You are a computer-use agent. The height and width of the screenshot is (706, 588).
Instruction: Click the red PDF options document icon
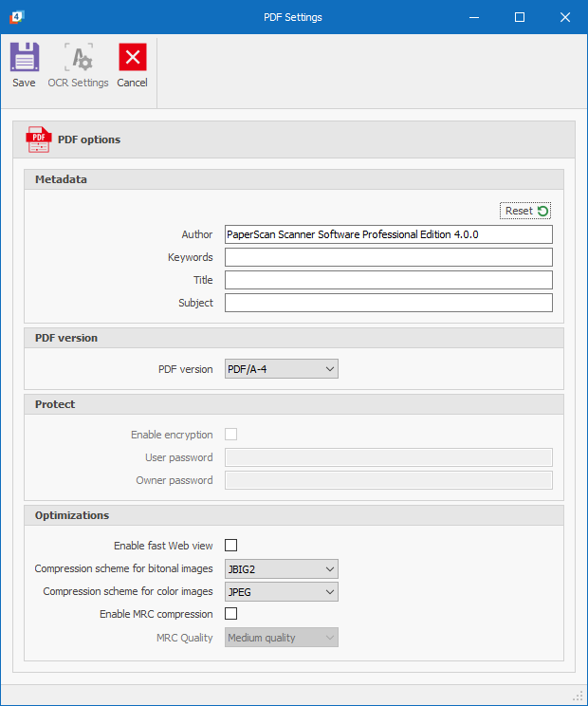coord(39,139)
